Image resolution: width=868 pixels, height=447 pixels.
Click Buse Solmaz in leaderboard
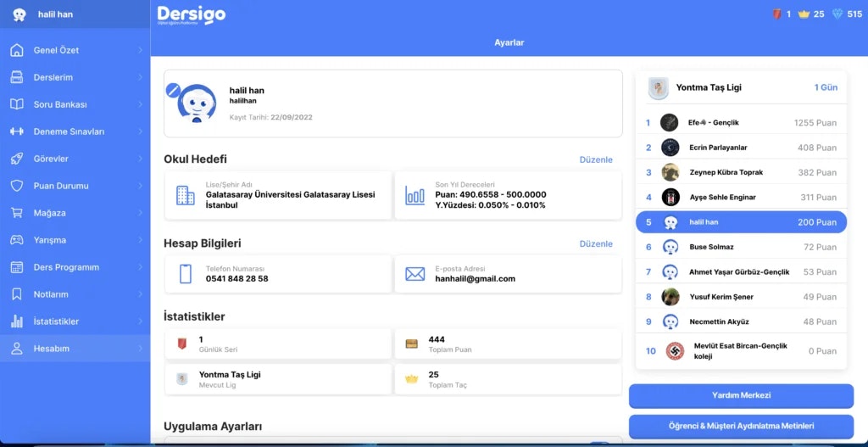(741, 247)
